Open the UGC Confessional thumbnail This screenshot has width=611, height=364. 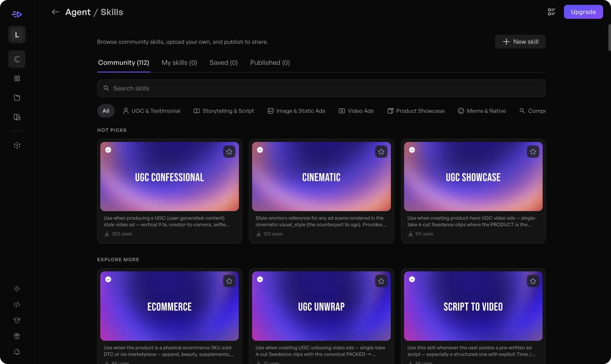(170, 177)
